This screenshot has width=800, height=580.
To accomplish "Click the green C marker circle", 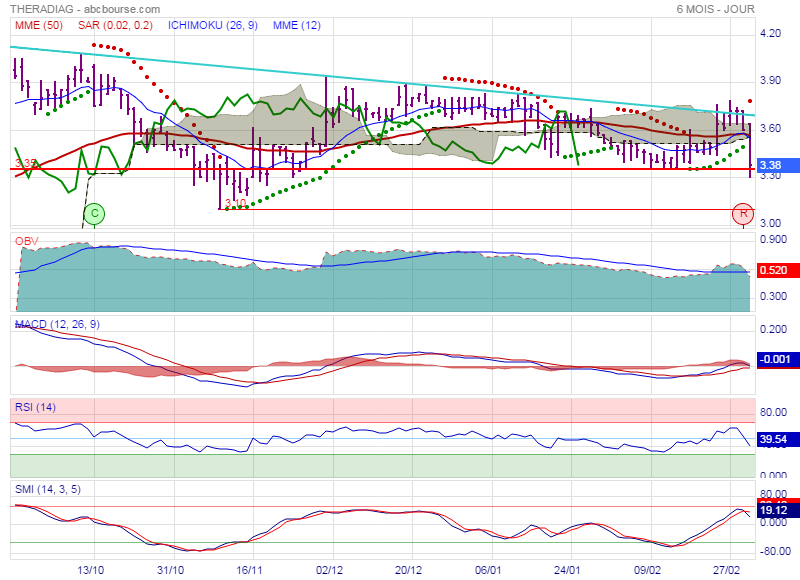I will pyautogui.click(x=94, y=213).
